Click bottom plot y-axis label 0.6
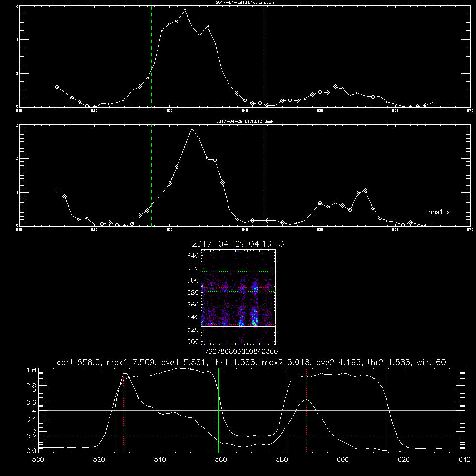This screenshot has width=476, height=476. [x=31, y=402]
